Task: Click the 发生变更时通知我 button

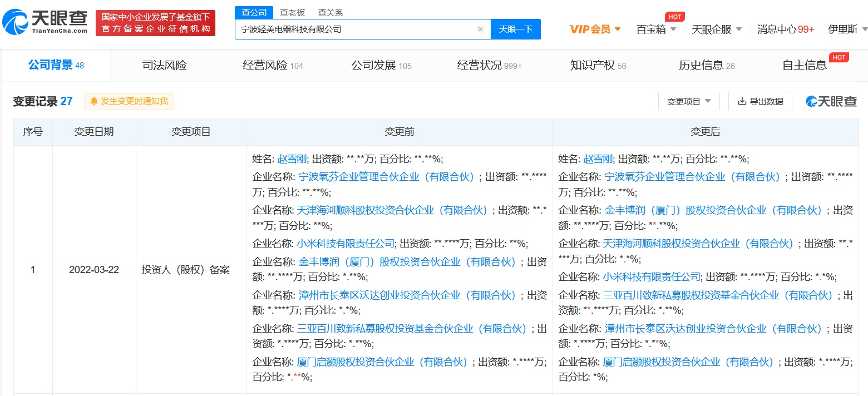Action: (x=129, y=101)
